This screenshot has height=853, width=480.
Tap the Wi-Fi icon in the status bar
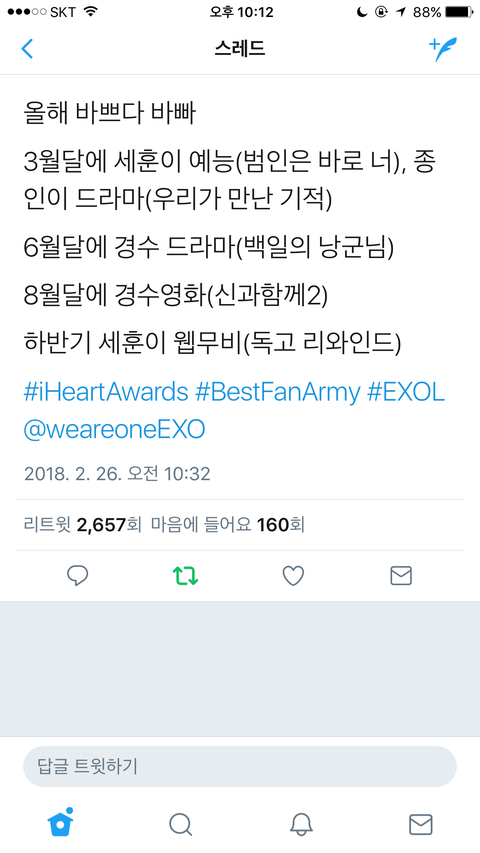point(89,12)
